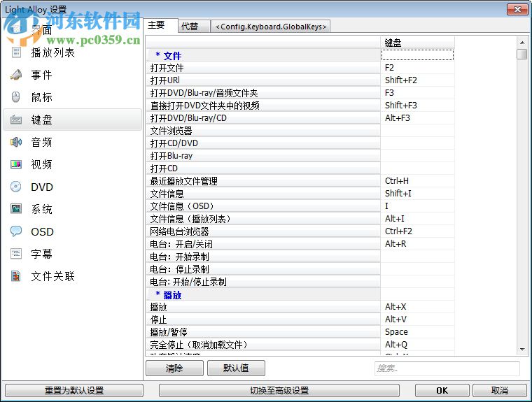
Task: Select the 文件关联 file association icon
Action: (16, 276)
